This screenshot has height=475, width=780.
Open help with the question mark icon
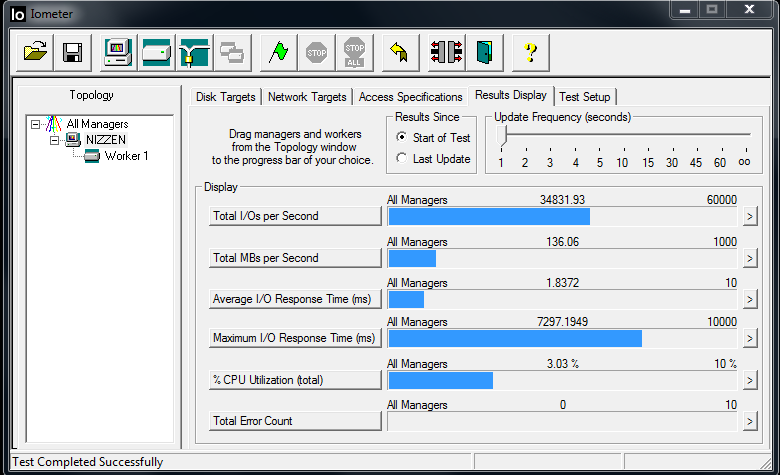tap(531, 53)
